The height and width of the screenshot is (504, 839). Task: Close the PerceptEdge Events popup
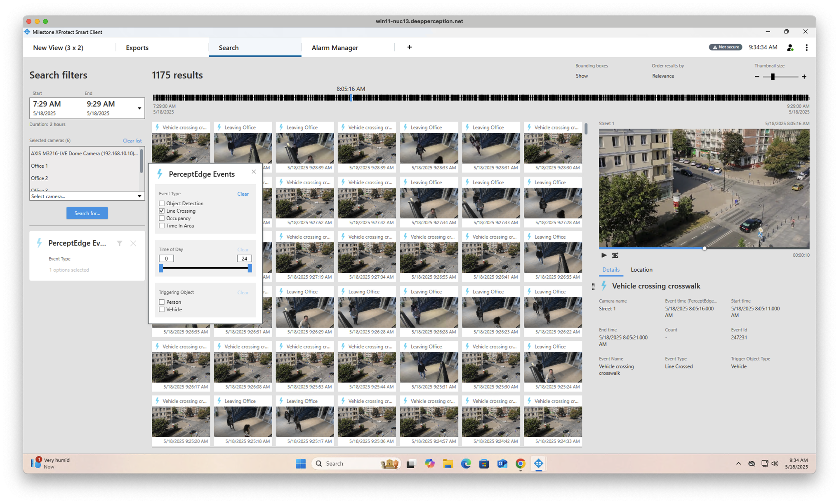click(x=254, y=172)
